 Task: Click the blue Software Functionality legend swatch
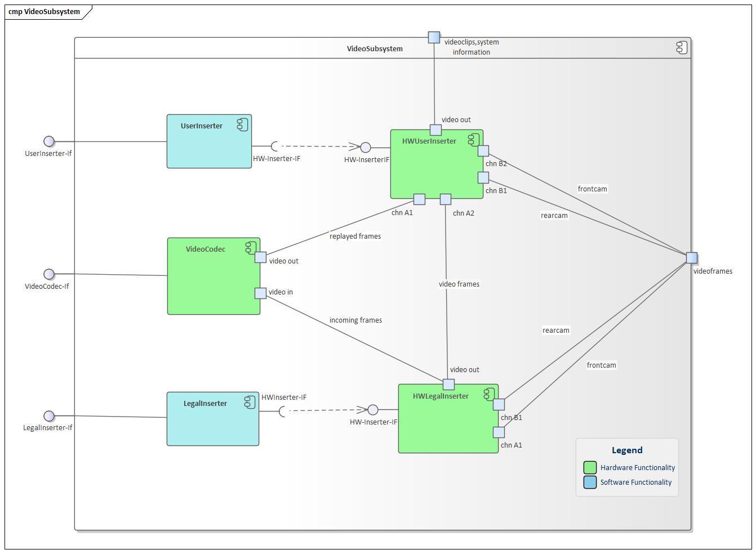[x=590, y=482]
